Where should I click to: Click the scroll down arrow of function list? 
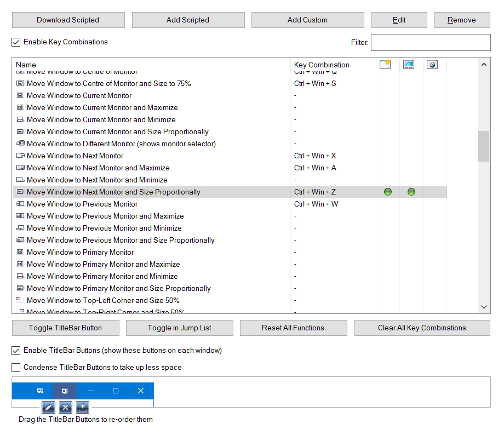pyautogui.click(x=484, y=307)
